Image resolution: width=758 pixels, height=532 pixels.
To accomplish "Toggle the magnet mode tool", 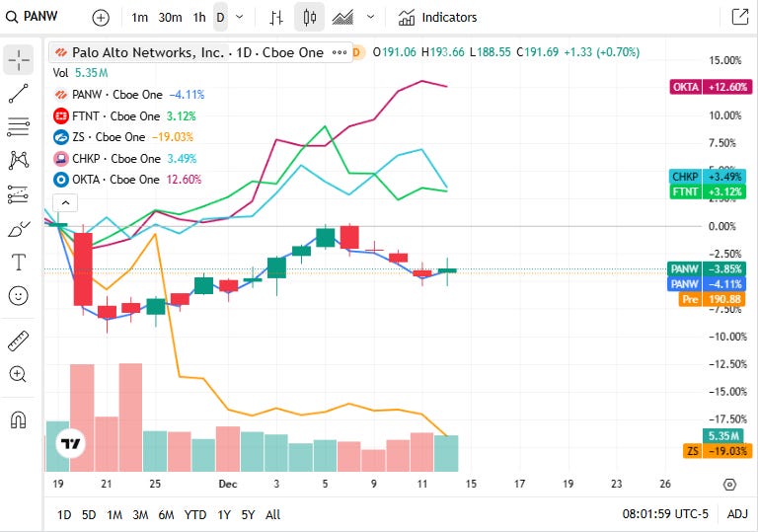I will 19,419.
